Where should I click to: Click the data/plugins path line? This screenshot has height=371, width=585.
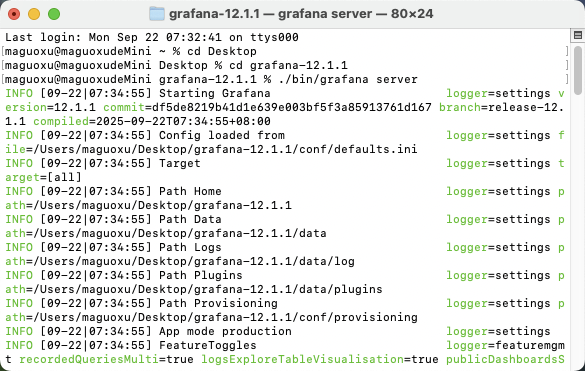click(194, 289)
